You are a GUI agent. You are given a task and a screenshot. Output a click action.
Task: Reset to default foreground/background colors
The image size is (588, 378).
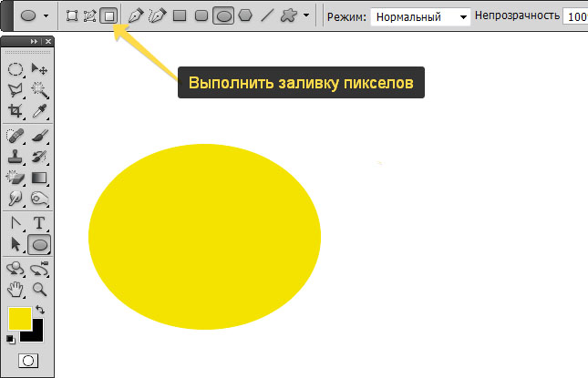coord(11,340)
